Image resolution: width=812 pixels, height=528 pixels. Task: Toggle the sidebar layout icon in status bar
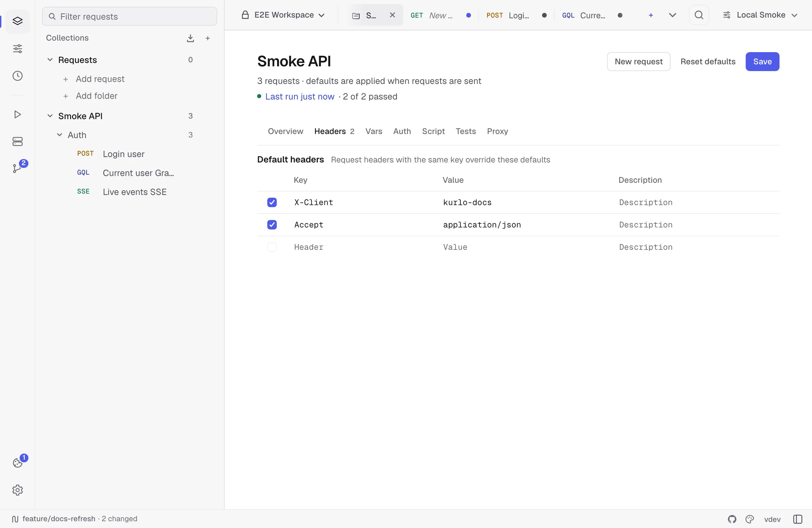pyautogui.click(x=798, y=519)
